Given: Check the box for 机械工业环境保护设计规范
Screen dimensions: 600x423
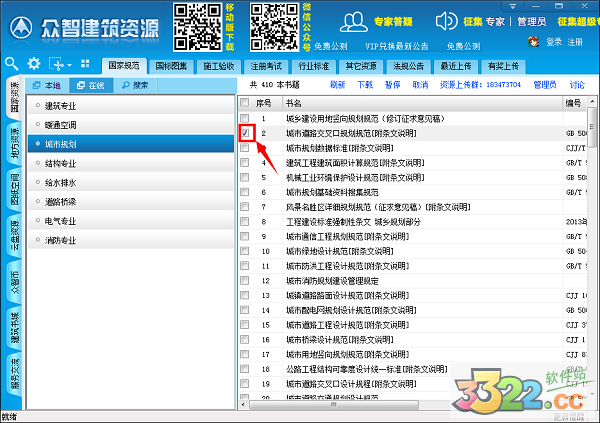Looking at the screenshot, I should click(245, 177).
